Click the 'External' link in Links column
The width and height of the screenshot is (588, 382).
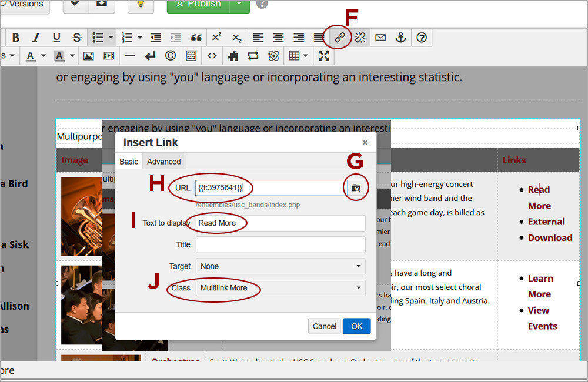546,222
